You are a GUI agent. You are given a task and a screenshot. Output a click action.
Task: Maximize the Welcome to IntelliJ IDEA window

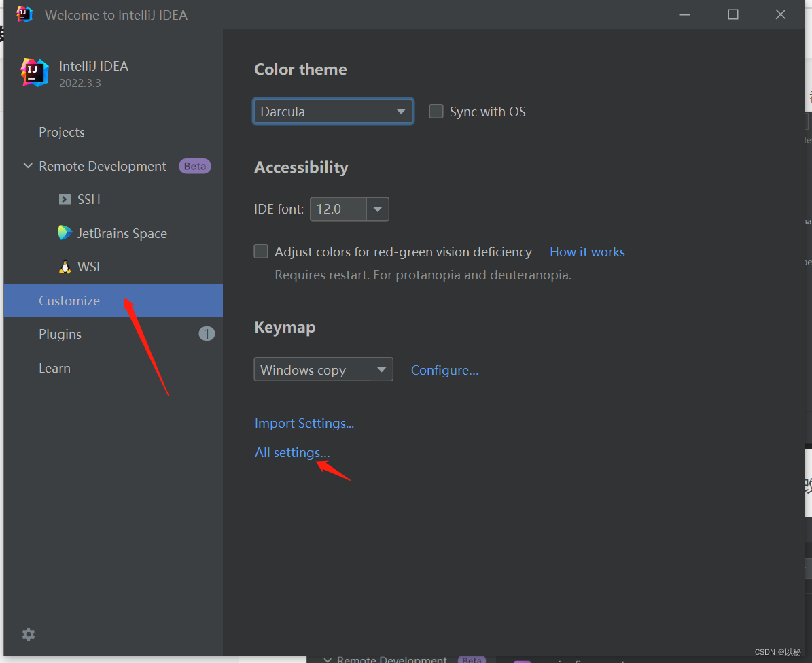point(732,14)
